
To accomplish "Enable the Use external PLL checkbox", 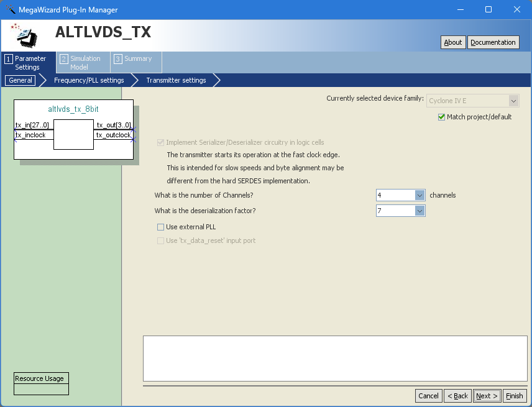I will pos(160,227).
